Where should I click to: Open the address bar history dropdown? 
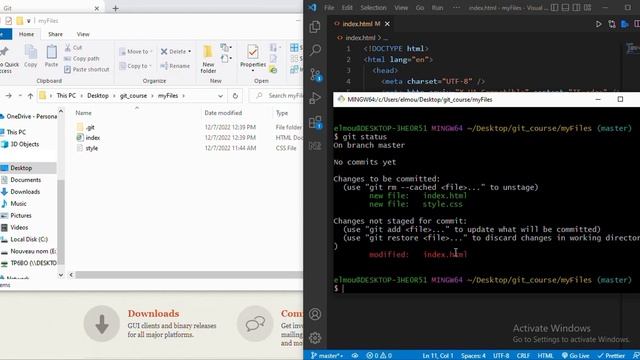pyautogui.click(x=220, y=96)
